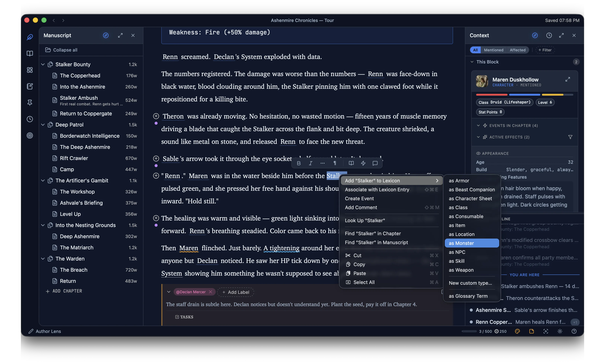Collapse The Warden chapter
This screenshot has height=364, width=605.
click(x=43, y=259)
